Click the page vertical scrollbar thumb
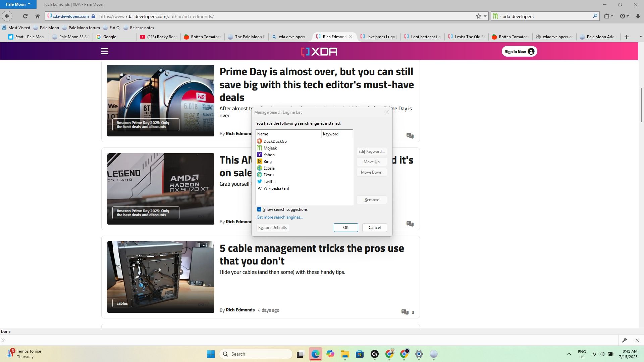Screen dimensions: 644x362 [x=641, y=105]
